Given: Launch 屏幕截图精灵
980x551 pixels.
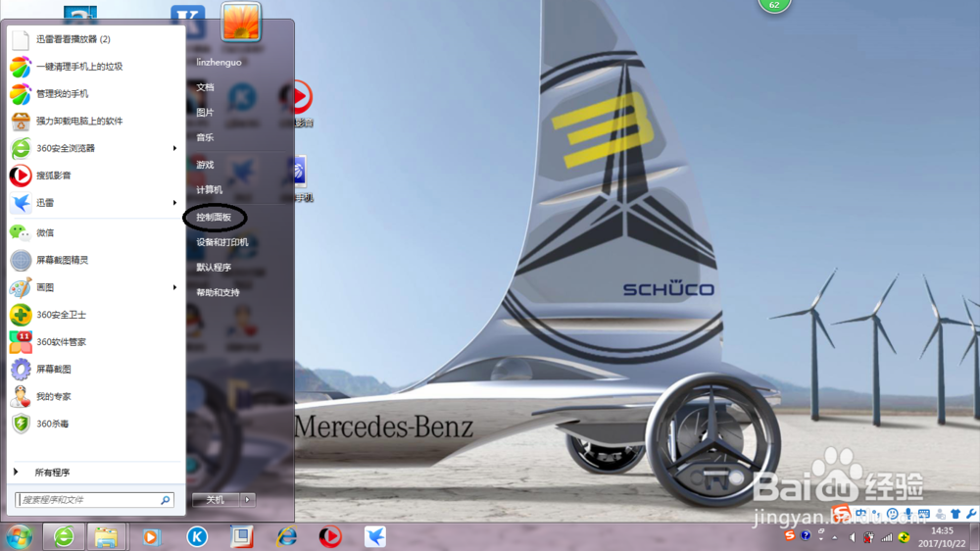Looking at the screenshot, I should [x=94, y=260].
